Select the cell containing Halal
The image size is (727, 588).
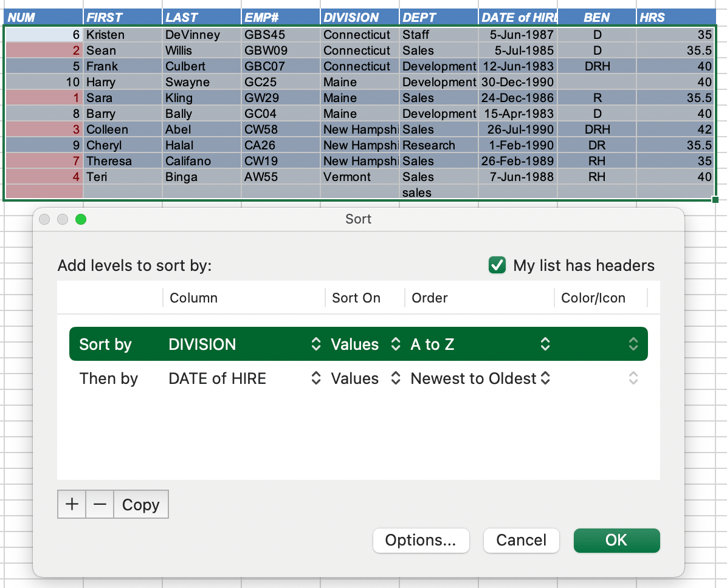click(x=202, y=145)
